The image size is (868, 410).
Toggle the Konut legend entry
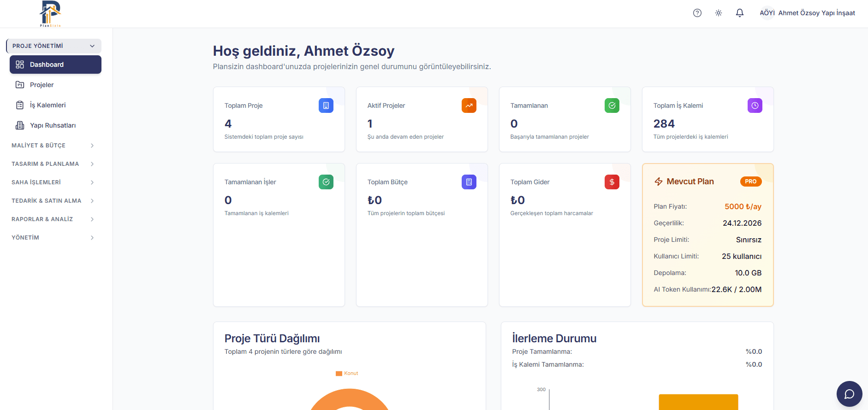[x=347, y=373]
